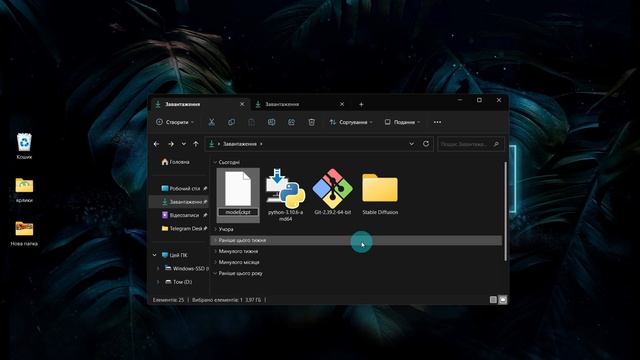Click the search Завантаження input field

[x=470, y=144]
